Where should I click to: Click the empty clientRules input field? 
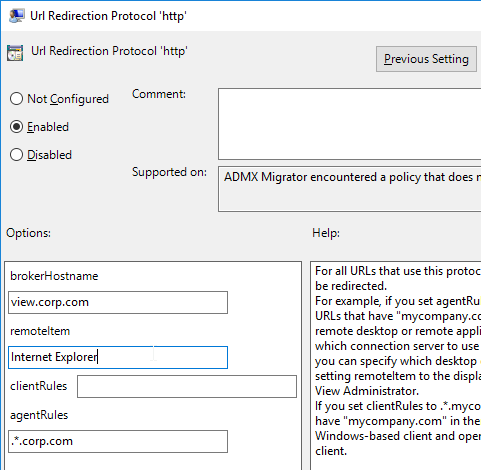187,386
